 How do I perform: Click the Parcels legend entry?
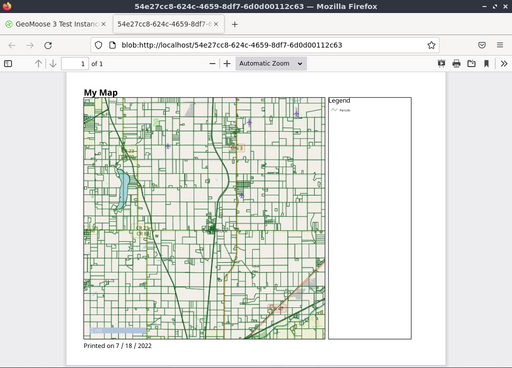(x=341, y=110)
